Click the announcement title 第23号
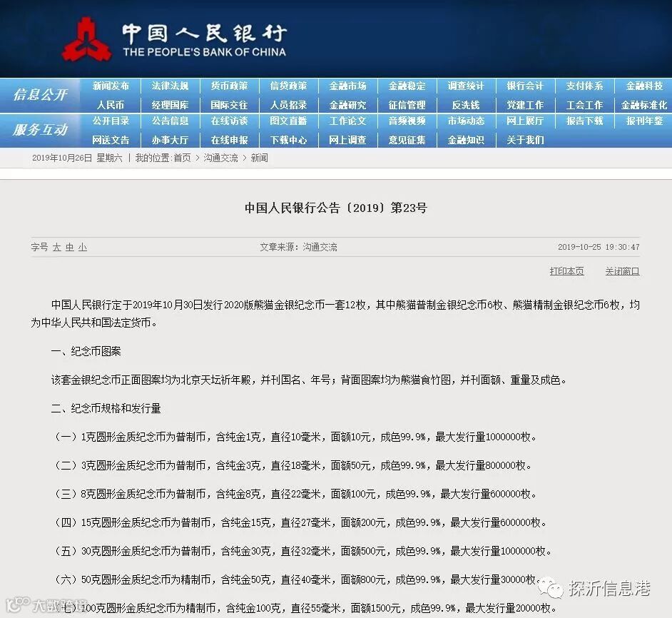672x618 pixels. pos(336,208)
